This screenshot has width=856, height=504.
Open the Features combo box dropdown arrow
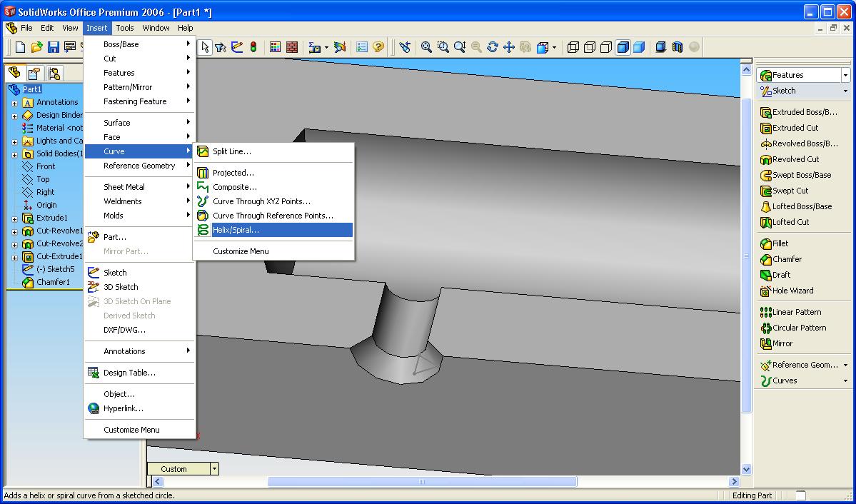[x=845, y=76]
